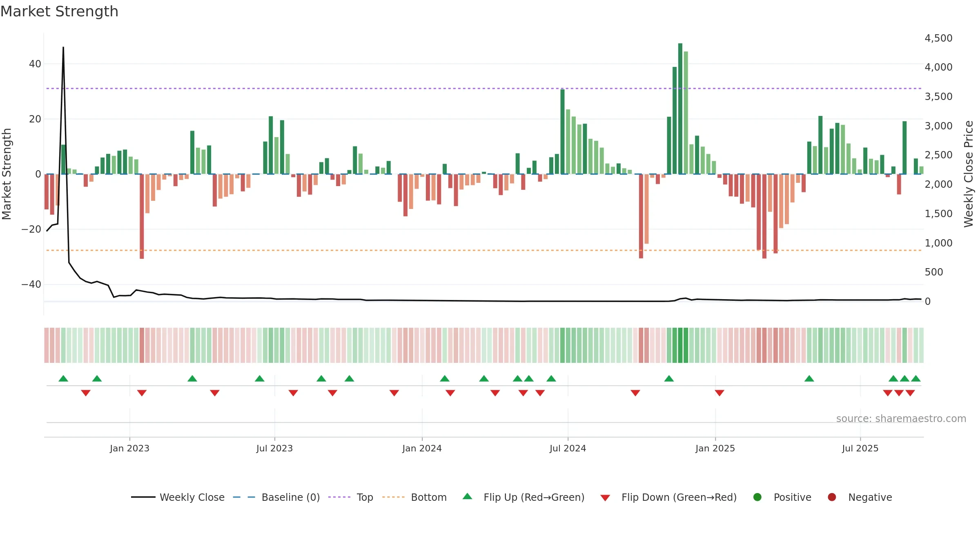The image size is (980, 551).
Task: Click the Jul 2024 x-axis label
Action: [x=568, y=449]
